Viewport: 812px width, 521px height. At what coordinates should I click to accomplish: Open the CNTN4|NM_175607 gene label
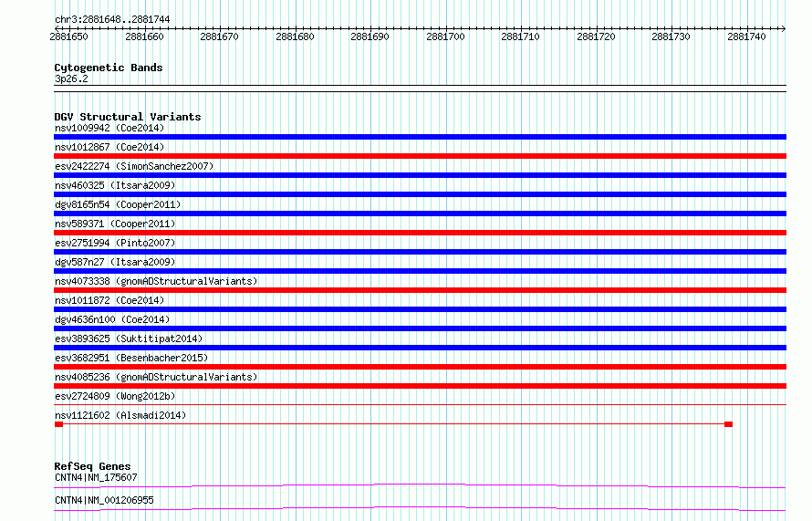click(x=96, y=477)
